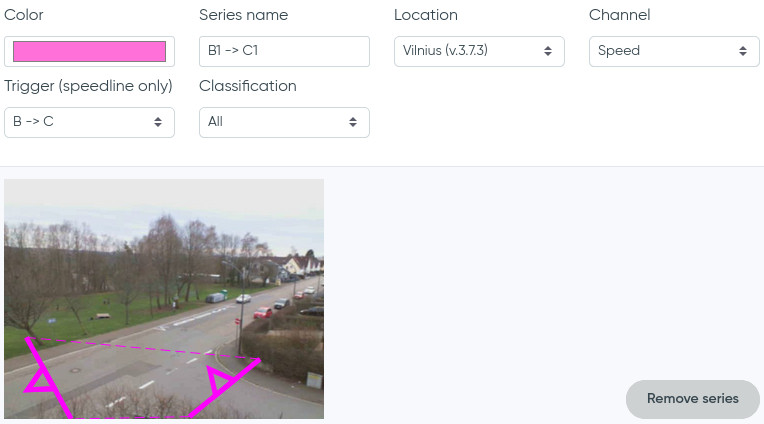Screen dimensions: 764x424
Task: Open the pink series color swatch
Action: (89, 51)
